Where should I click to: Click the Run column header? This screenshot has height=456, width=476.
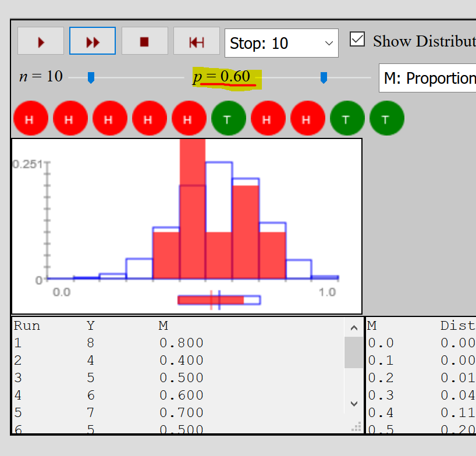pyautogui.click(x=27, y=326)
